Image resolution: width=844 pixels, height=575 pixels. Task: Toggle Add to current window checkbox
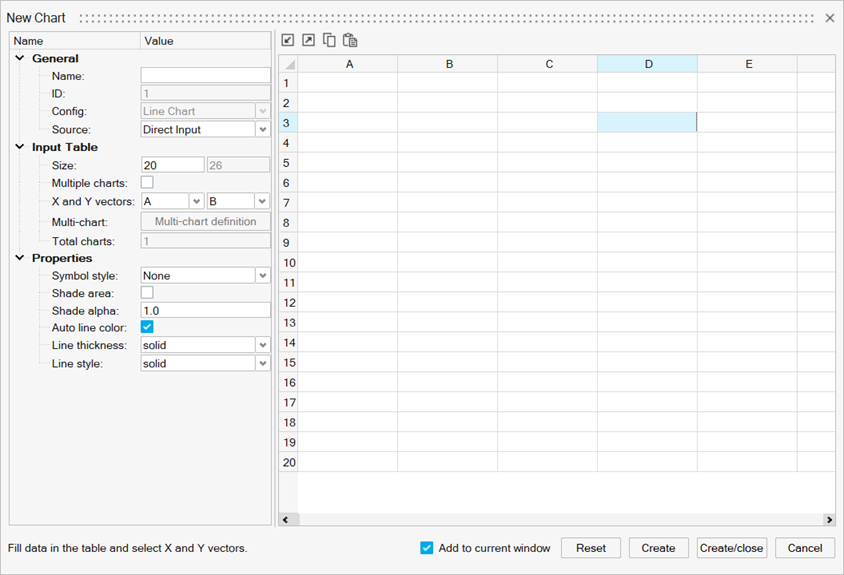click(x=427, y=548)
